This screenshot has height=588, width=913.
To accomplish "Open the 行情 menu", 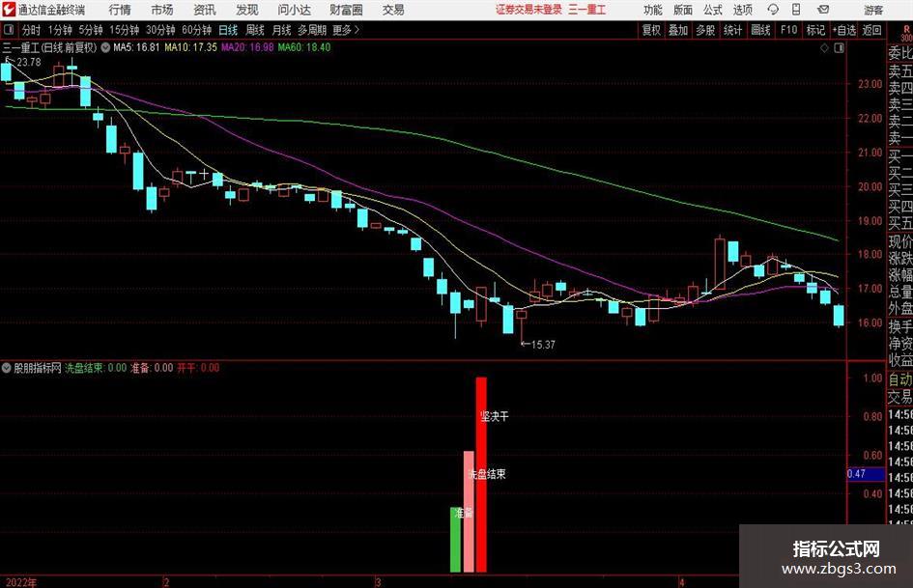I will pyautogui.click(x=120, y=10).
